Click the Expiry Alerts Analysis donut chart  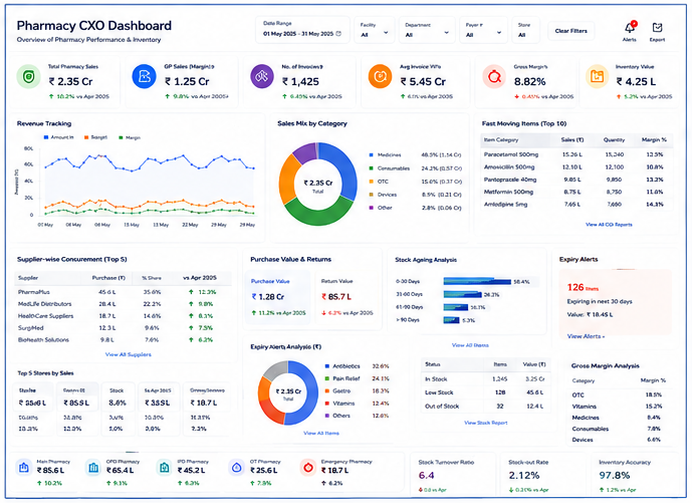tap(288, 392)
